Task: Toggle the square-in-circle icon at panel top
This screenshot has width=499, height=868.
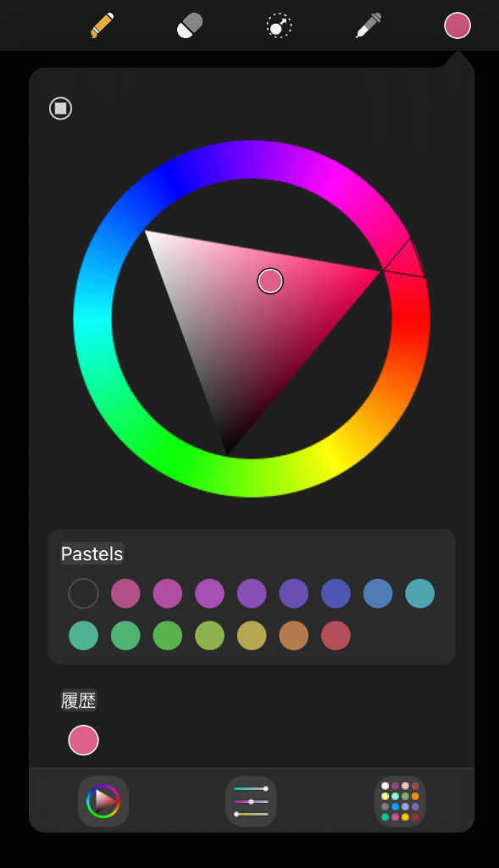Action: click(60, 108)
